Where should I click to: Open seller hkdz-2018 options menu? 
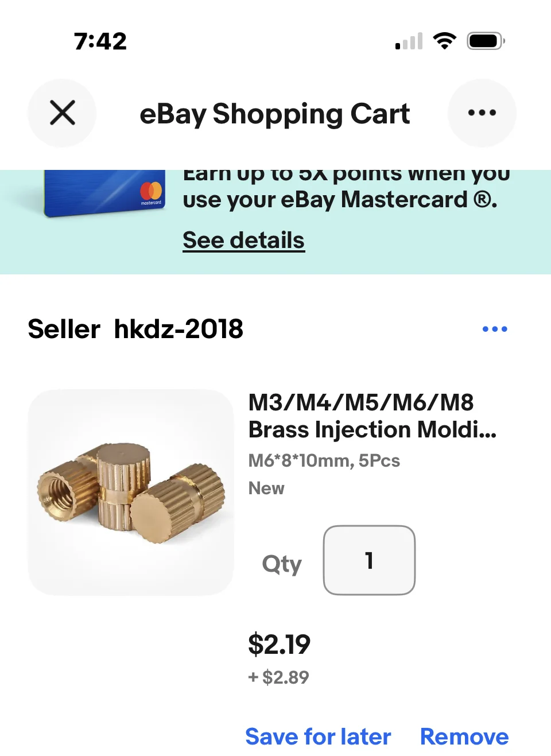pyautogui.click(x=495, y=329)
